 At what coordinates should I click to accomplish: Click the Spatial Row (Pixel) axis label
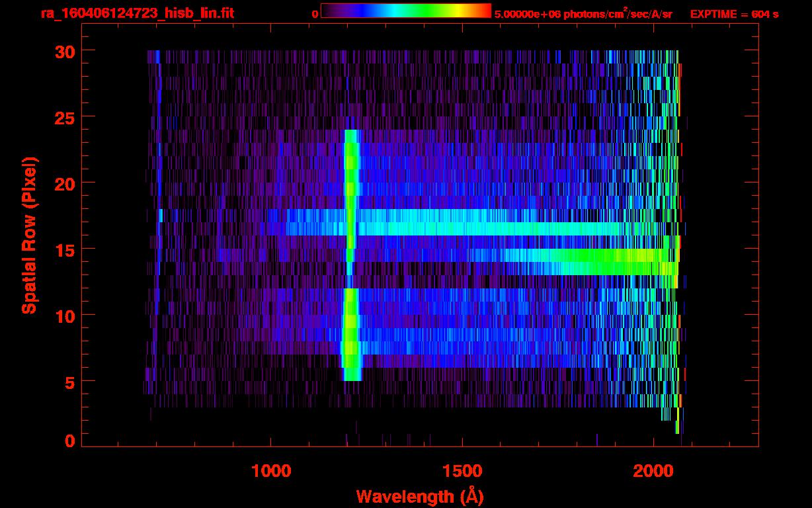(x=28, y=235)
